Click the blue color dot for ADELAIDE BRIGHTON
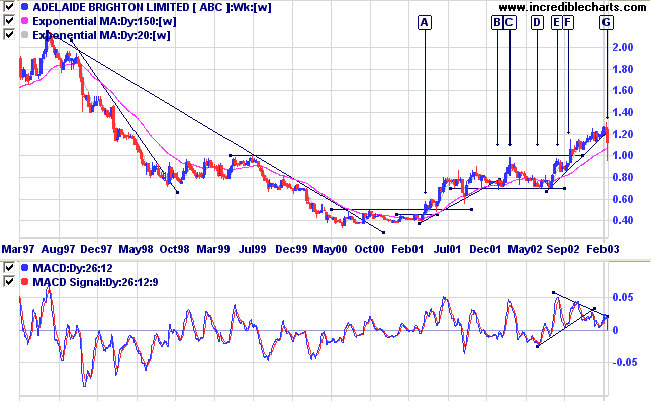Screen dimensions: 651x406 click(24, 7)
